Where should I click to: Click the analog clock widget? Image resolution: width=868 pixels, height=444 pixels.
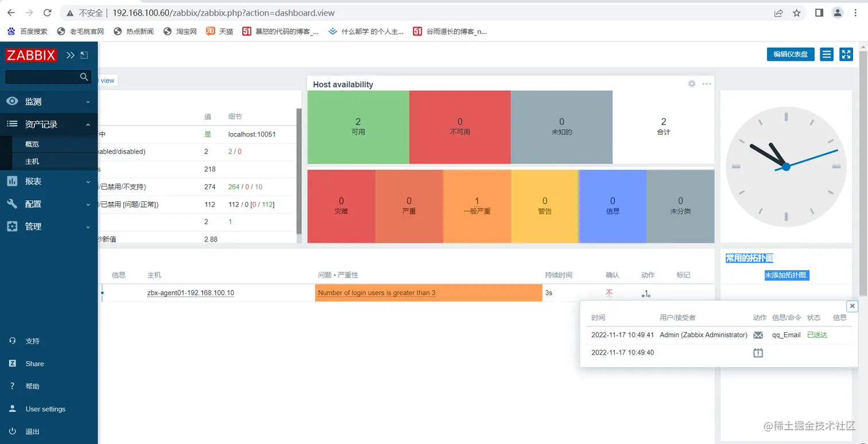(786, 166)
